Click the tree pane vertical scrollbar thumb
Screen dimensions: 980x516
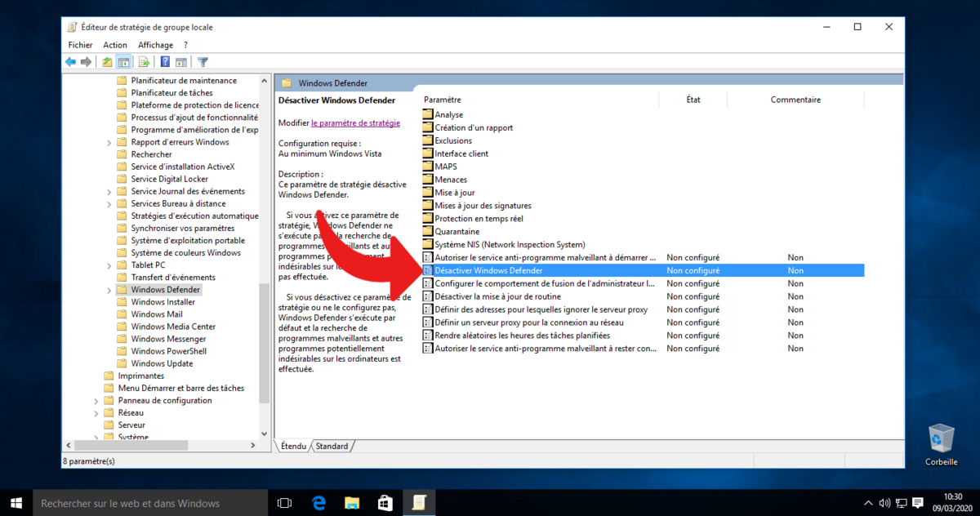tap(264, 343)
